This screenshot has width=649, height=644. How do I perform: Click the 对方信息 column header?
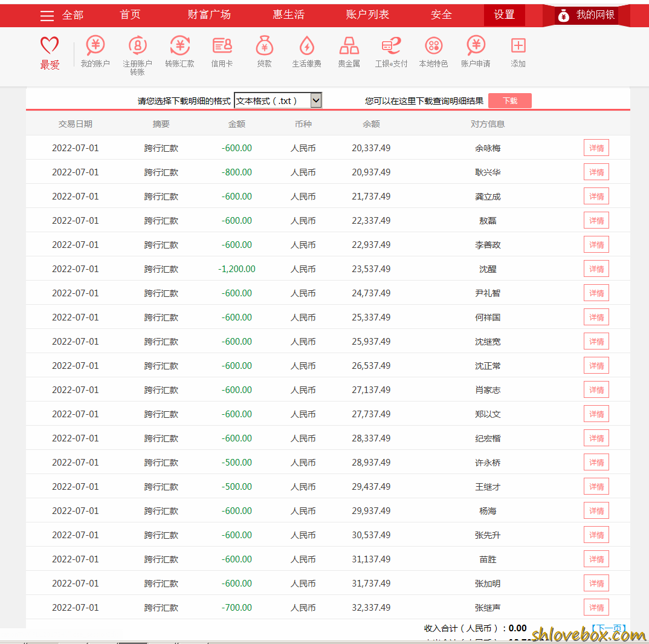(x=488, y=124)
